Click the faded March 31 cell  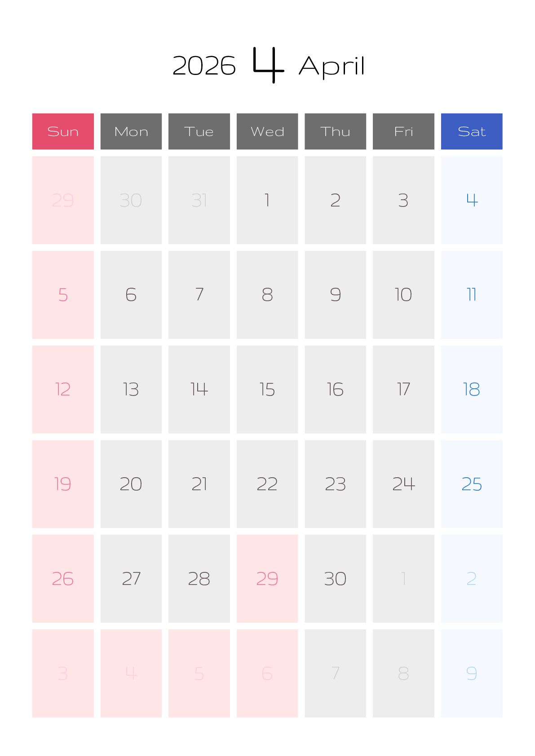[x=199, y=200]
